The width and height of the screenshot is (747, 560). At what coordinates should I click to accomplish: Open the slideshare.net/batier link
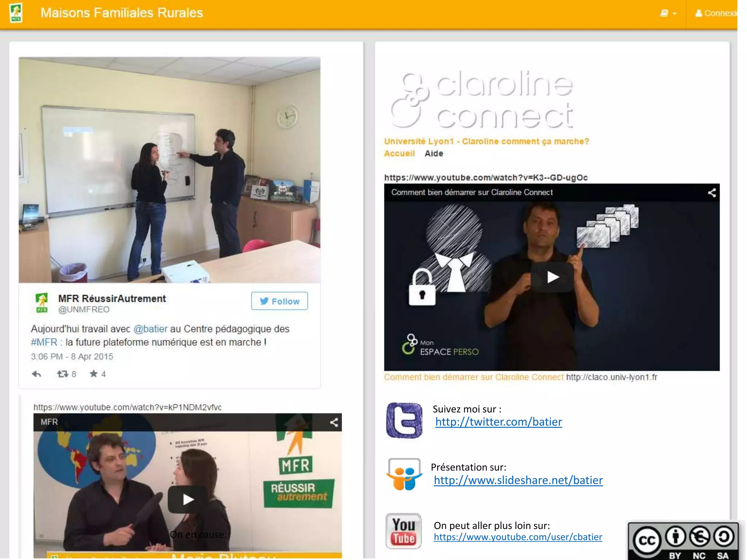pyautogui.click(x=518, y=480)
